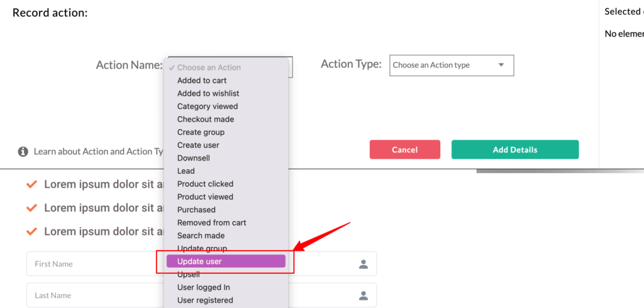
Task: Click the first orange checkmark bullet icon
Action: pyautogui.click(x=31, y=184)
